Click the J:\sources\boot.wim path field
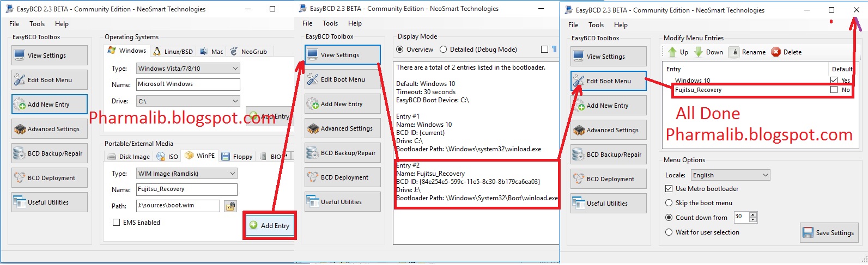The width and height of the screenshot is (868, 265). point(178,206)
